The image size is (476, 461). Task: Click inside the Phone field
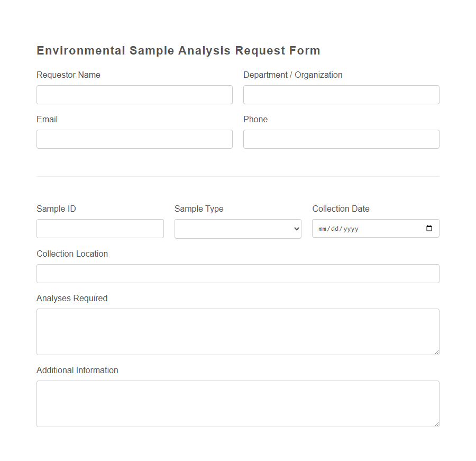point(341,139)
